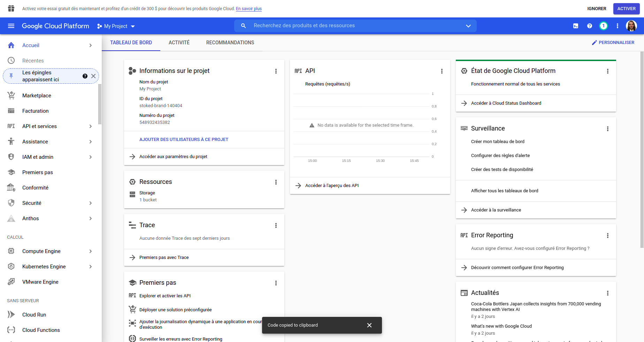The width and height of the screenshot is (644, 342).
Task: Click the ACTIVER trial button
Action: click(x=626, y=9)
